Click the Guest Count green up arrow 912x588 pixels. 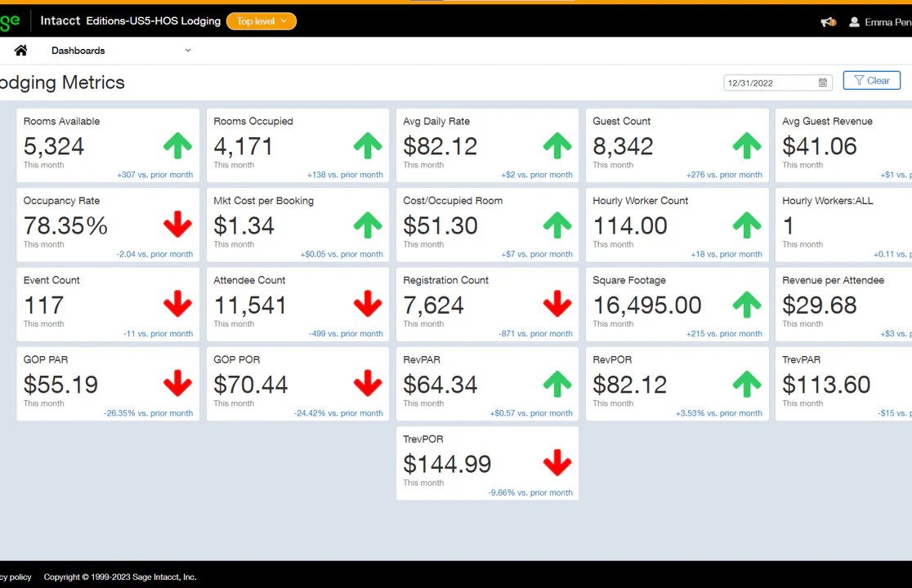coord(747,146)
